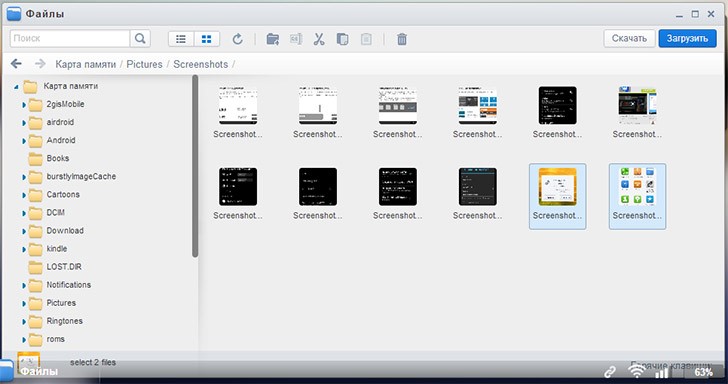Click the Загрузить upload button
Image resolution: width=728 pixels, height=384 pixels.
(x=687, y=39)
